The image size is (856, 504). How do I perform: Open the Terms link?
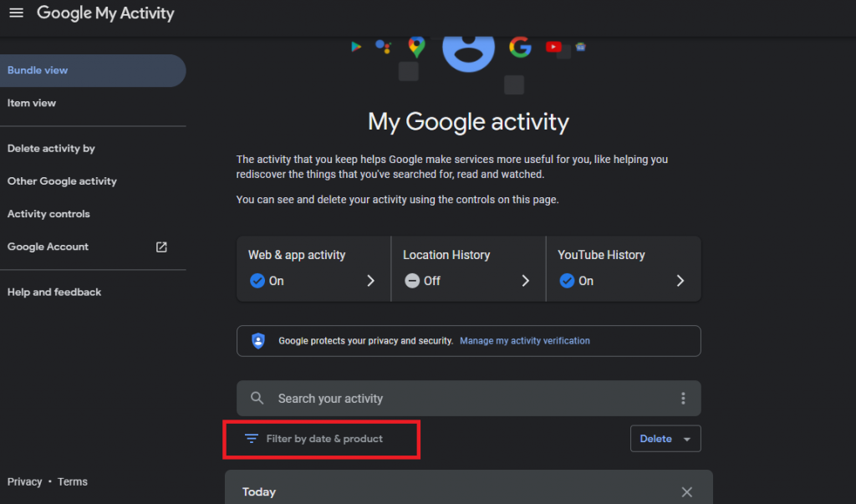tap(73, 481)
